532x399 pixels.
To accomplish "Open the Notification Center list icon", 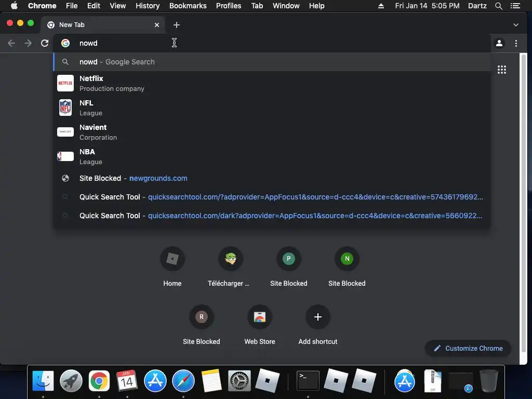I will tap(515, 6).
